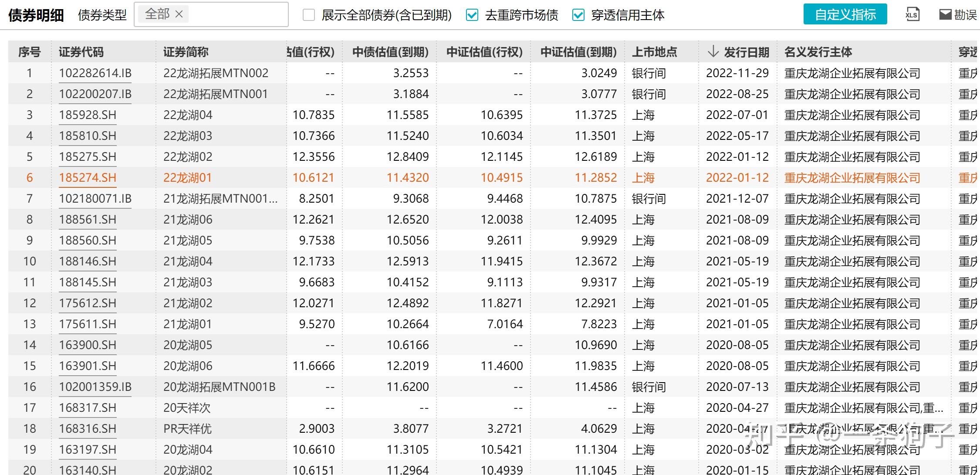Select bond name 22龙湖04
The height and width of the screenshot is (475, 980).
(x=188, y=115)
